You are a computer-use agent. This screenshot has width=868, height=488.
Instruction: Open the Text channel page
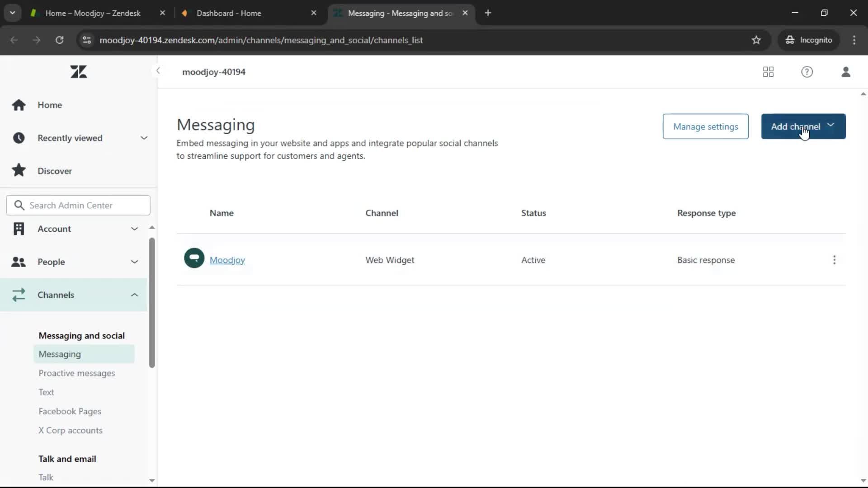(46, 392)
